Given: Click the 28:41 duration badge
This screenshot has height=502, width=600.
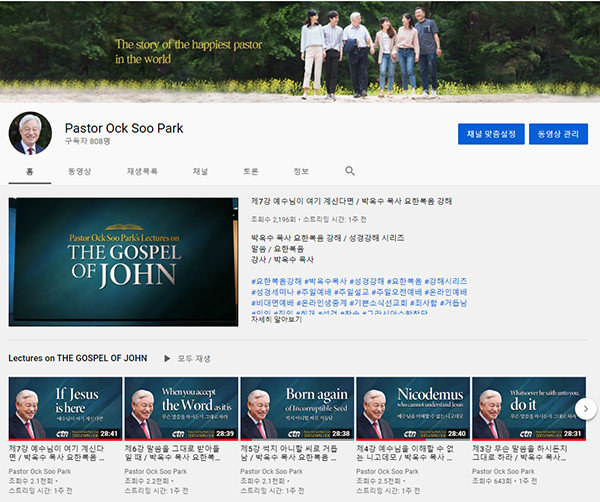Looking at the screenshot, I should [109, 434].
